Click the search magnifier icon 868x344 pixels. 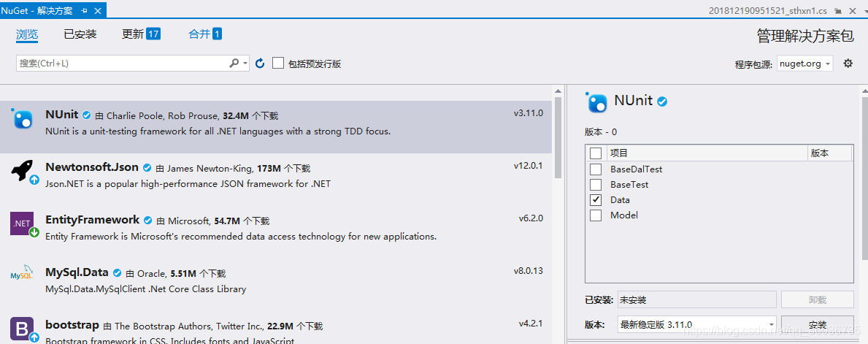tap(234, 63)
